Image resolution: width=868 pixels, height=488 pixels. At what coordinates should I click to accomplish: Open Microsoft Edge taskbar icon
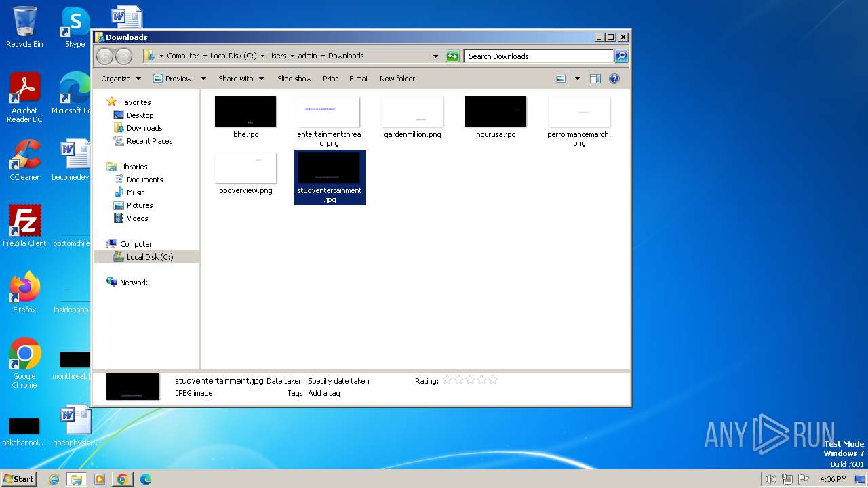[145, 479]
